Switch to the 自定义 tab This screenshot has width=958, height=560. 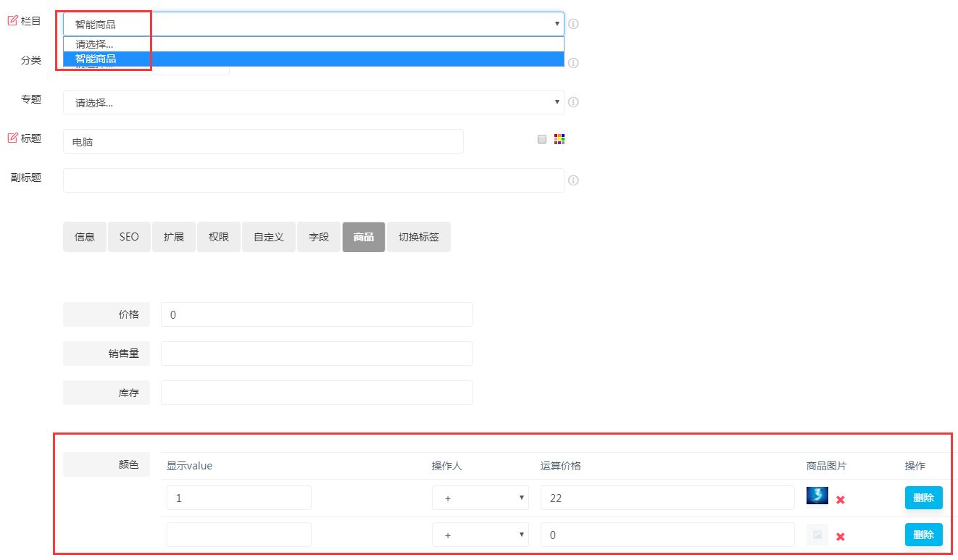pyautogui.click(x=268, y=237)
